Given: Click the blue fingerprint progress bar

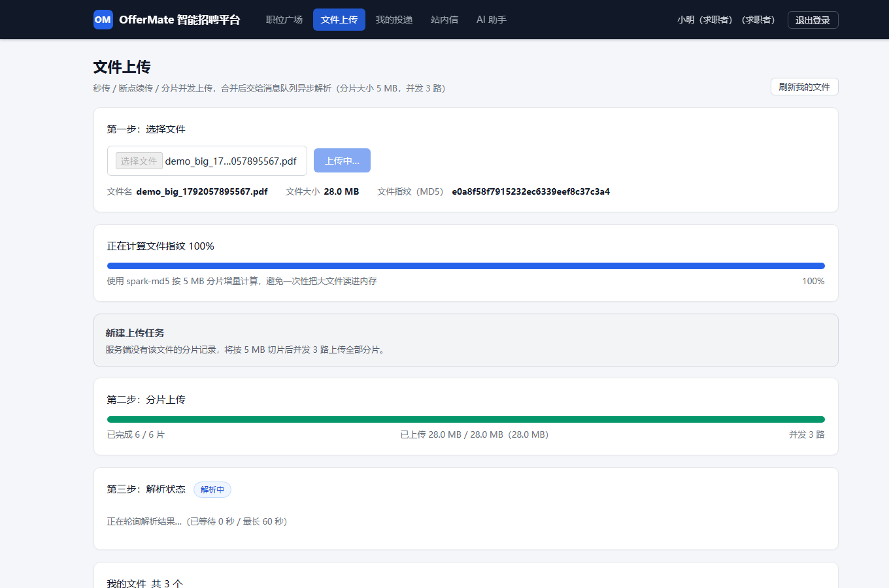Looking at the screenshot, I should point(466,266).
